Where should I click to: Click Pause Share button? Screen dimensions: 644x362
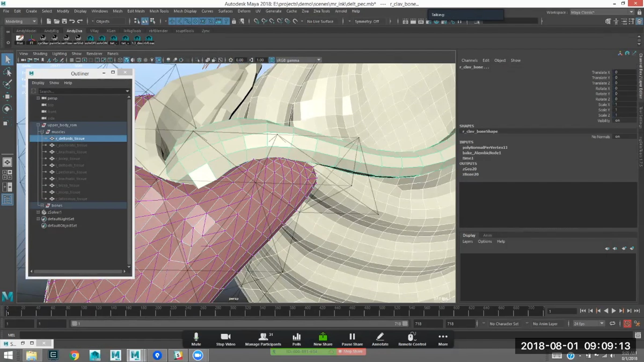click(352, 339)
